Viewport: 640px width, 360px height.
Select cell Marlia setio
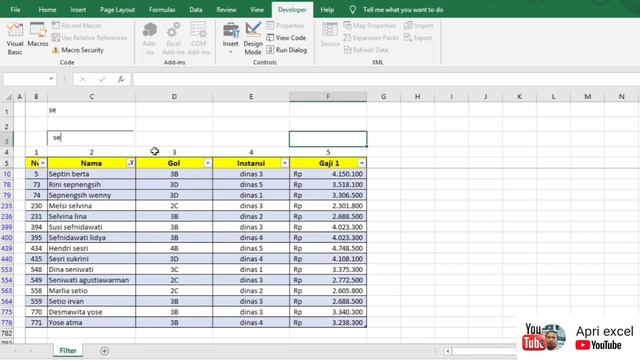(91, 291)
